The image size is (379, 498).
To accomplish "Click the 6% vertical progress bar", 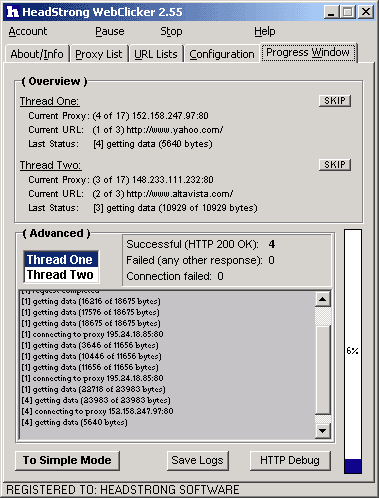I will point(353,351).
